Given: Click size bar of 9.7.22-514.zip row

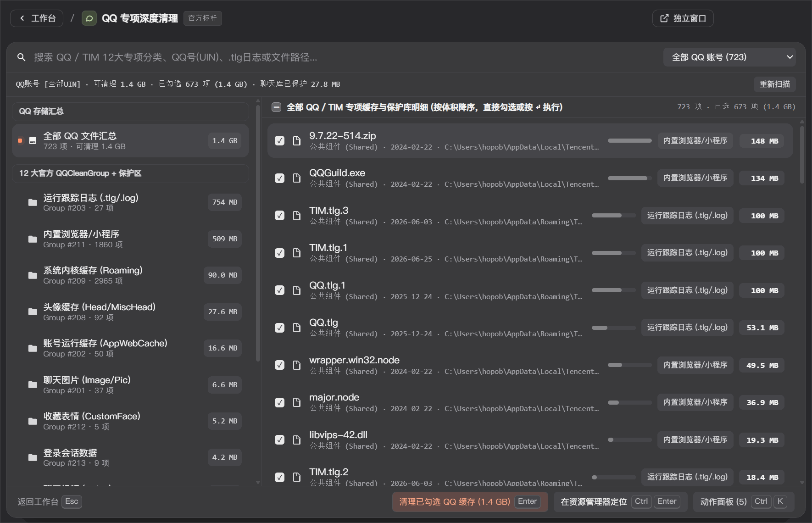Looking at the screenshot, I should 629,141.
